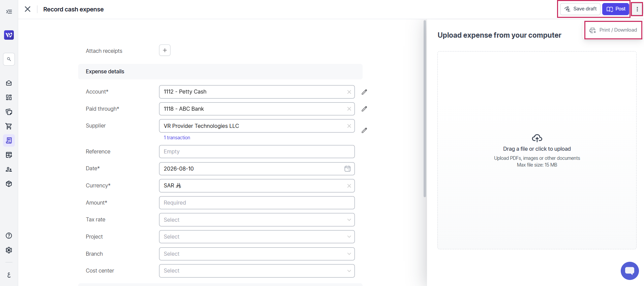Open the dashboard icon in sidebar
Viewport: 644px width, 286px height.
(9, 98)
